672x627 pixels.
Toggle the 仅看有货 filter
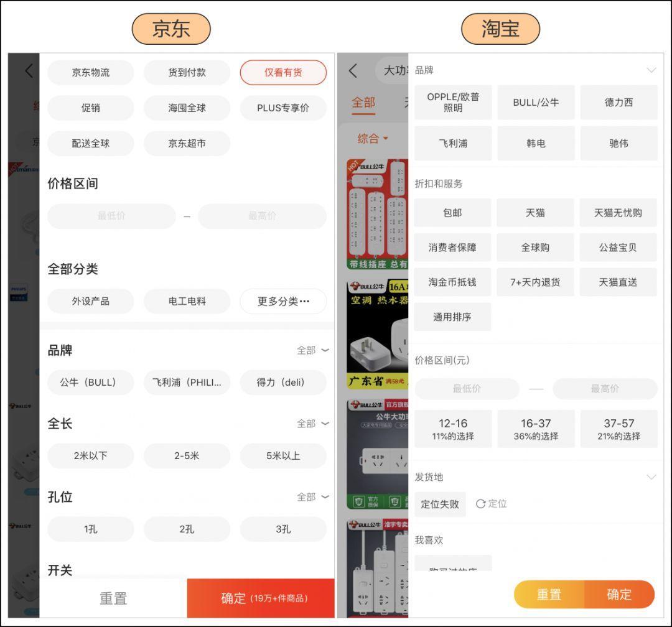pyautogui.click(x=283, y=72)
